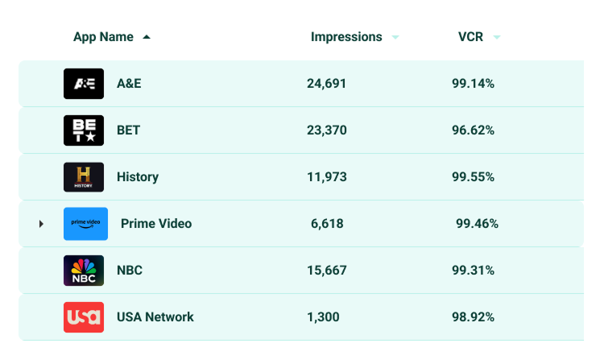Select the BET app name
Viewport: 600px width, 364px height.
click(128, 130)
